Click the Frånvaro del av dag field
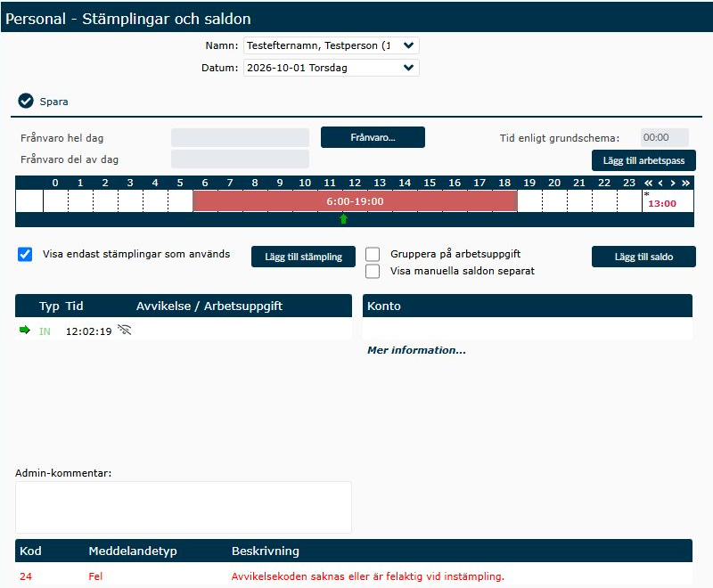 pos(240,159)
